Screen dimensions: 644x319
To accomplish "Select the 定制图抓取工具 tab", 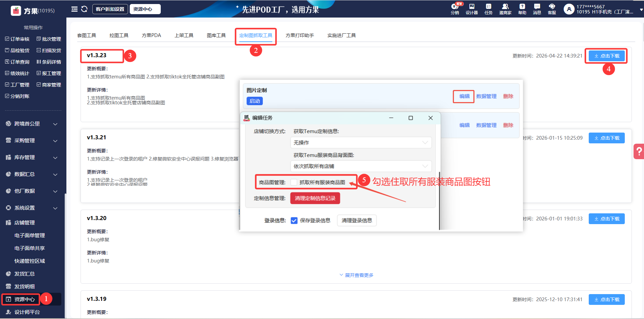I will 256,35.
